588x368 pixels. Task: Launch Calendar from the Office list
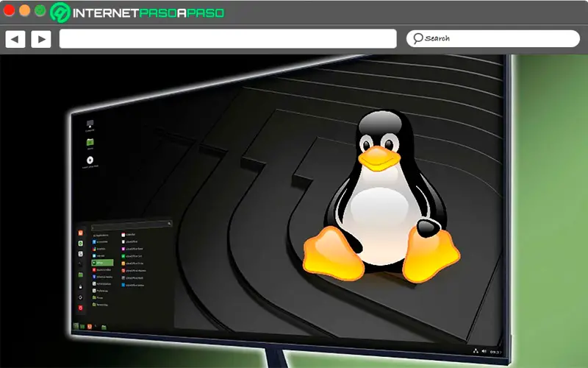point(128,235)
